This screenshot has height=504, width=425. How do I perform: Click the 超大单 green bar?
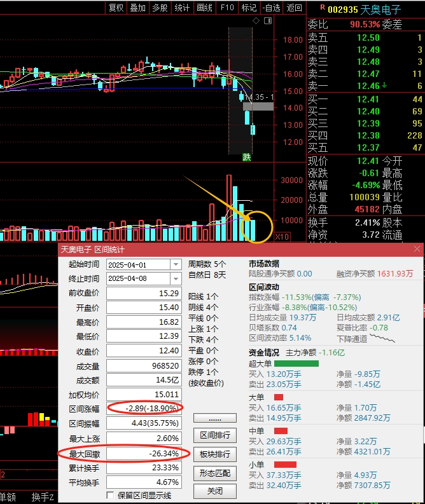pyautogui.click(x=296, y=364)
